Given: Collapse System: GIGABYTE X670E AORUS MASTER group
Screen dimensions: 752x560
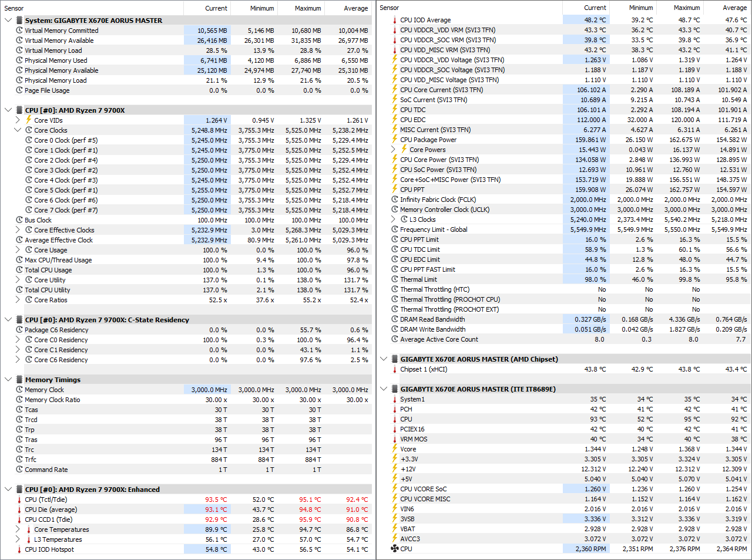Looking at the screenshot, I should coord(8,21).
